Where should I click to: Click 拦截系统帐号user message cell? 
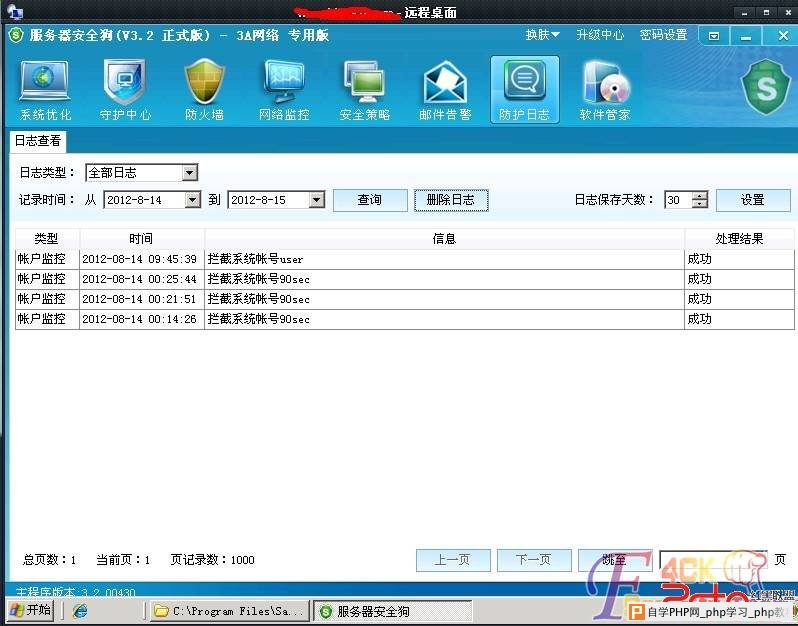444,259
